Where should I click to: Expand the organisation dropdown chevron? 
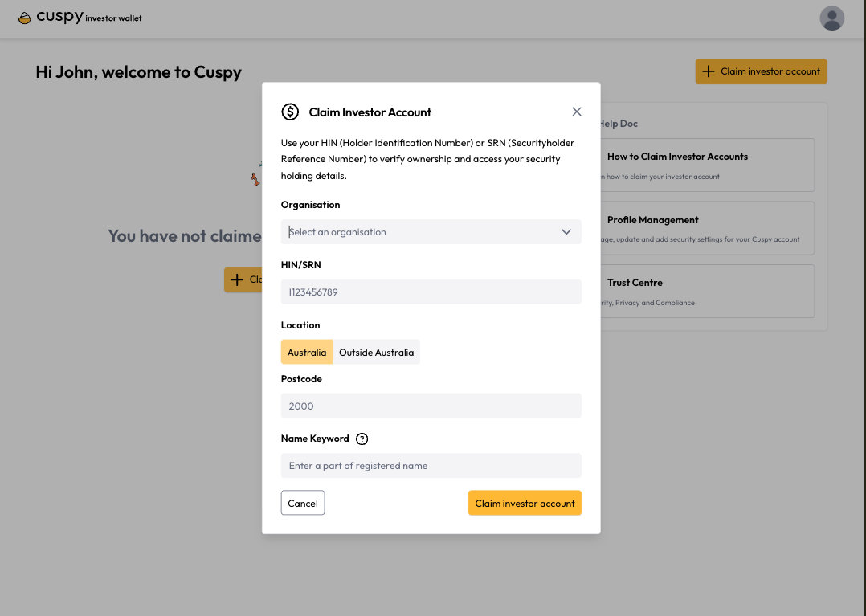click(566, 232)
